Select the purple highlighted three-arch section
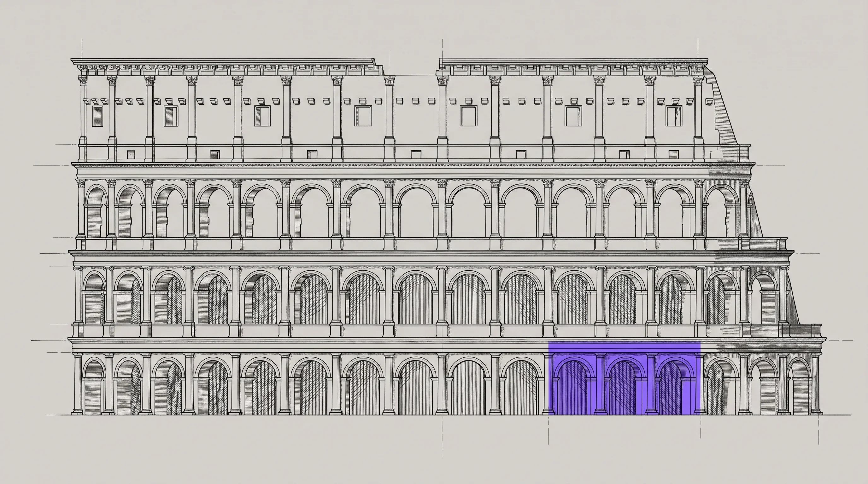Viewport: 868px width, 484px height. point(625,378)
